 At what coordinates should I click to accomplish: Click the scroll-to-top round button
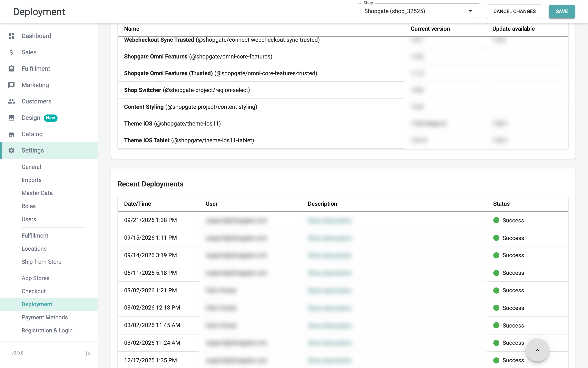(537, 350)
